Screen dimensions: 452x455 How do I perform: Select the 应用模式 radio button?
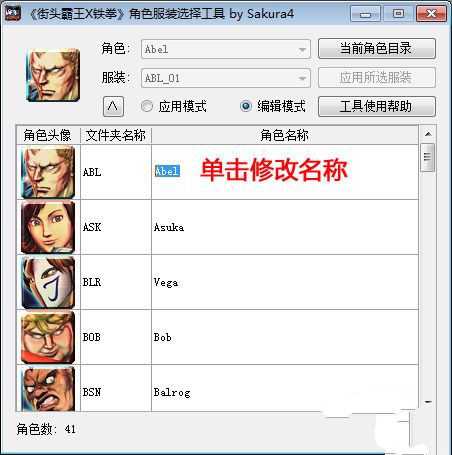147,106
